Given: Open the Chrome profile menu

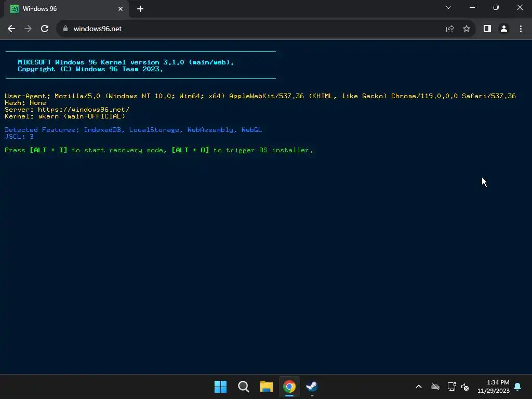Looking at the screenshot, I should pos(504,29).
